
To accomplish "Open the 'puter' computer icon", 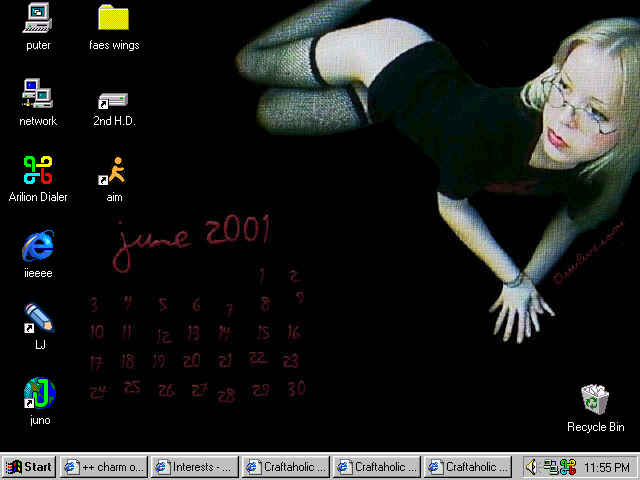I will click(38, 19).
